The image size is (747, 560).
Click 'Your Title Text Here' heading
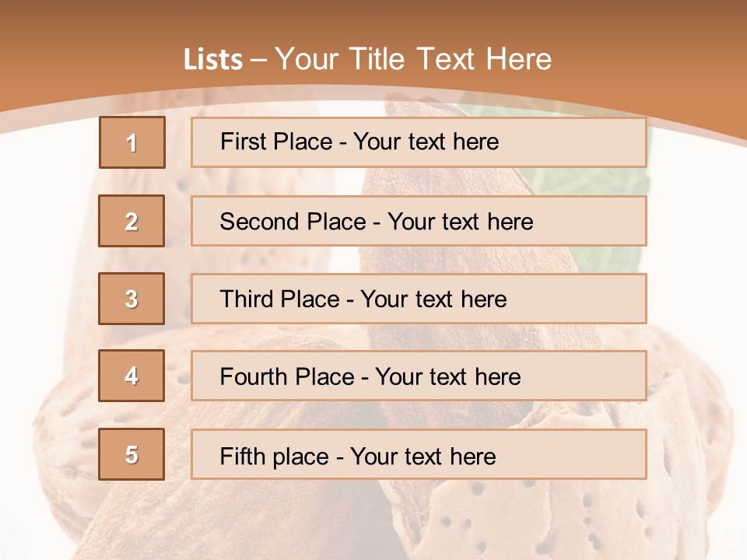413,59
